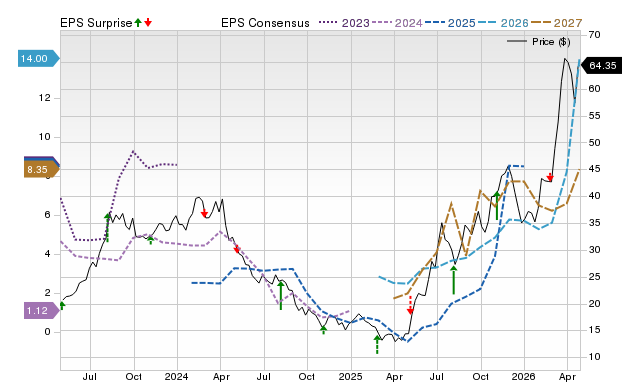This screenshot has height=382, width=640.
Task: Select the red surprise arrow just before the 2026 price spike
Action: (x=550, y=177)
